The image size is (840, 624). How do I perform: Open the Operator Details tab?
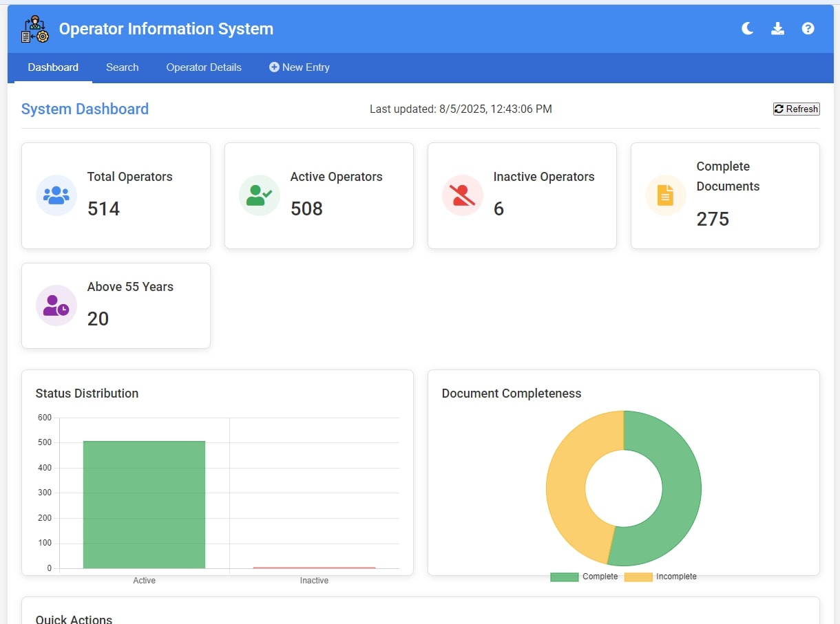(x=203, y=67)
